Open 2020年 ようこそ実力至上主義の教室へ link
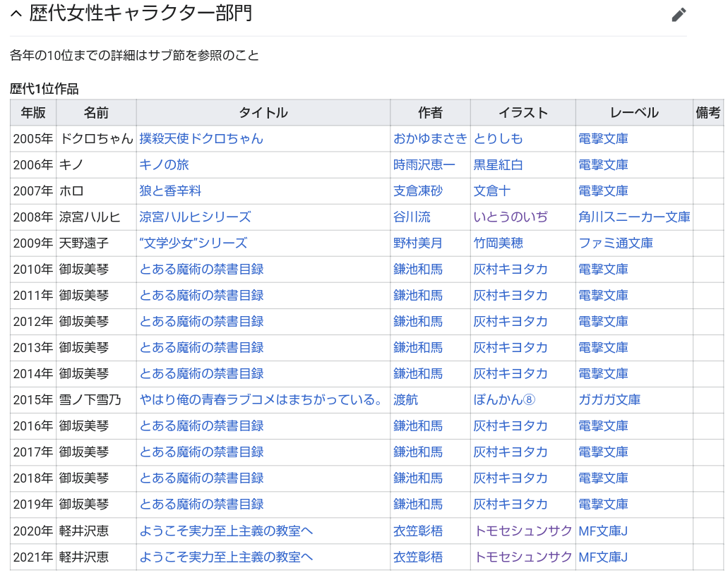Screen dimensions: 728x580 click(x=225, y=531)
